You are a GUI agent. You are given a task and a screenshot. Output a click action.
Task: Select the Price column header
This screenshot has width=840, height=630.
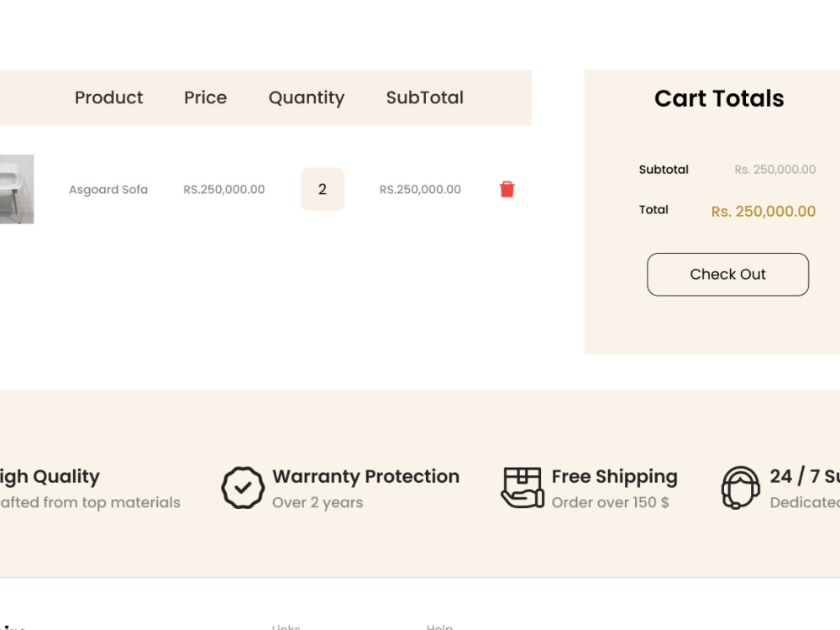coord(205,97)
